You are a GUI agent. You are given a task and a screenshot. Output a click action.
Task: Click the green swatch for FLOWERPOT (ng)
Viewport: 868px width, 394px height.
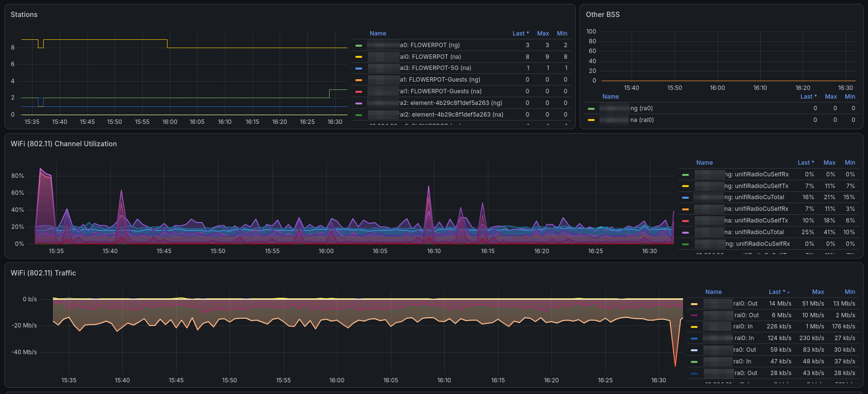pos(359,45)
